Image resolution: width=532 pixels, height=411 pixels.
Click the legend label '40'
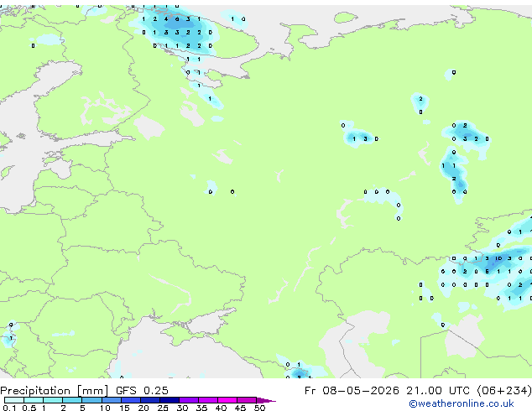click(x=222, y=408)
